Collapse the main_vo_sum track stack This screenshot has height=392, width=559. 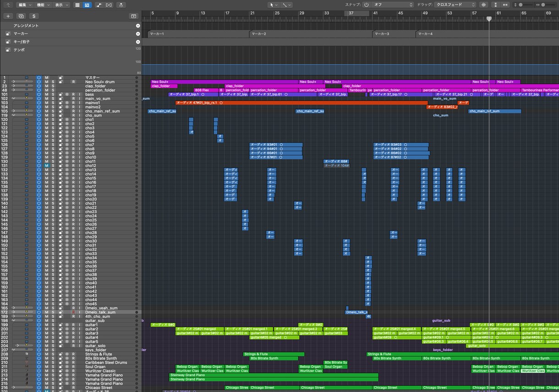click(14, 98)
